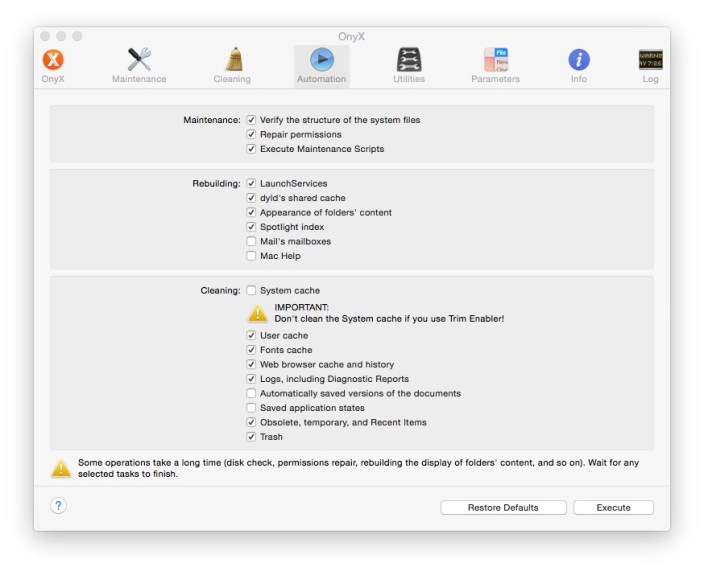This screenshot has height=571, width=704.
Task: Enable the Mac Help checkbox
Action: tap(251, 256)
